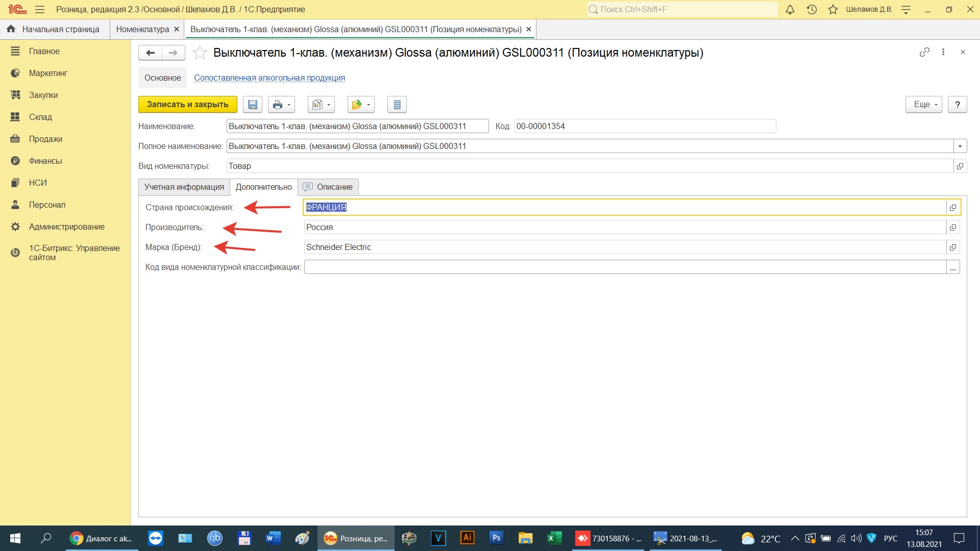Switch to the Описание tab

click(328, 187)
